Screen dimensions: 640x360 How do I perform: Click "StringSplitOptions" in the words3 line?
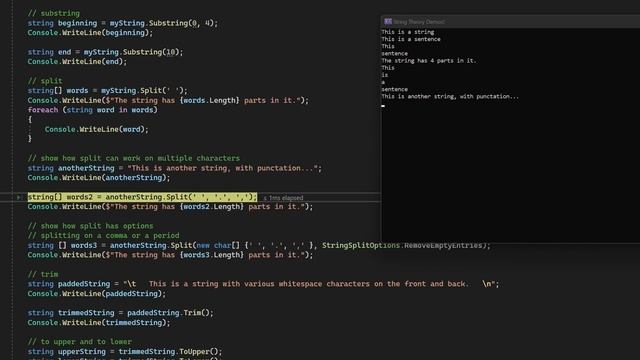pyautogui.click(x=361, y=245)
